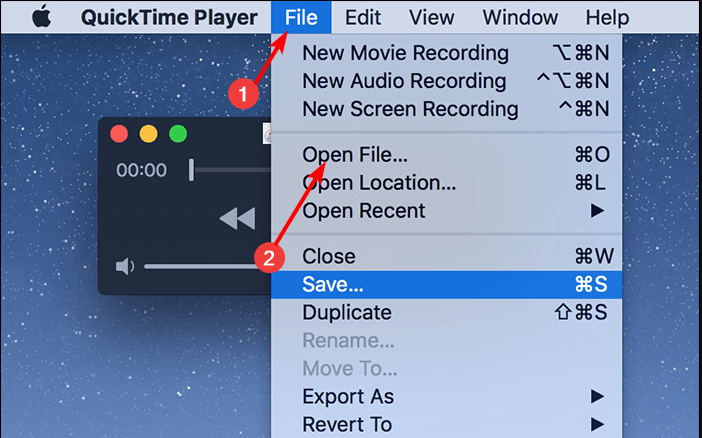Image resolution: width=702 pixels, height=438 pixels.
Task: Expand the Export As submenu
Action: click(446, 396)
